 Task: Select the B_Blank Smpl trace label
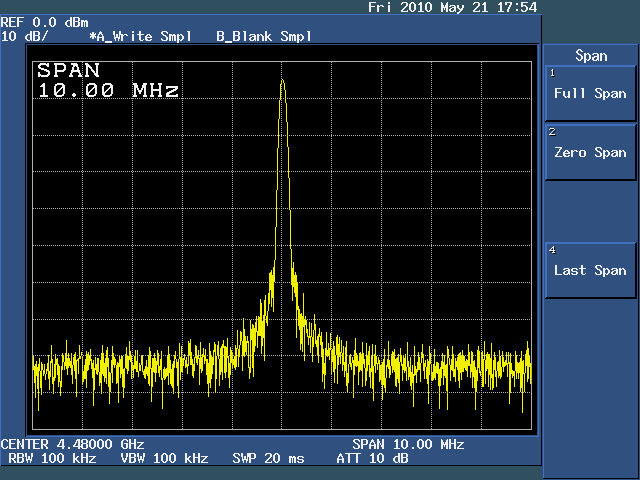tap(264, 36)
